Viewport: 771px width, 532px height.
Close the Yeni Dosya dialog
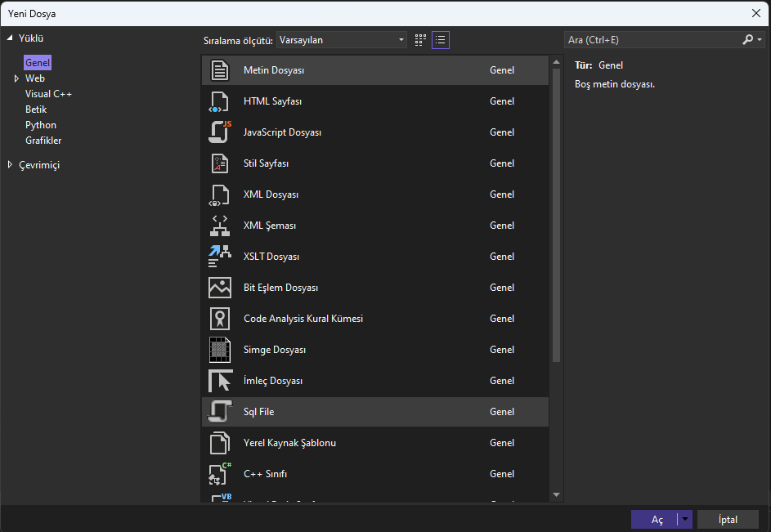756,13
